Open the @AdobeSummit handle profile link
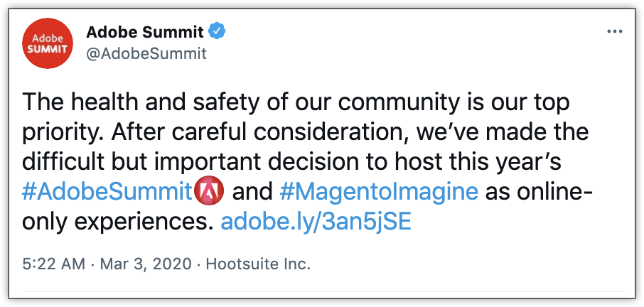Image resolution: width=644 pixels, height=307 pixels. click(x=146, y=53)
